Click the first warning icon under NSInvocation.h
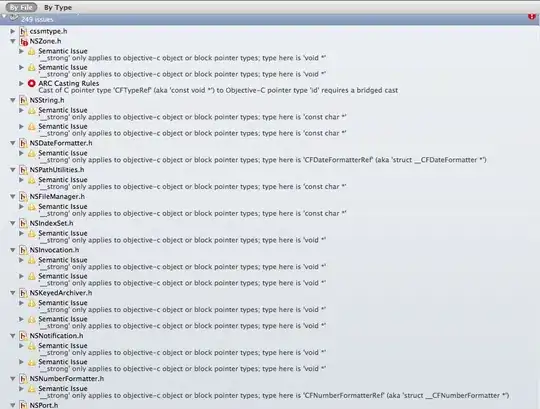 (32, 260)
